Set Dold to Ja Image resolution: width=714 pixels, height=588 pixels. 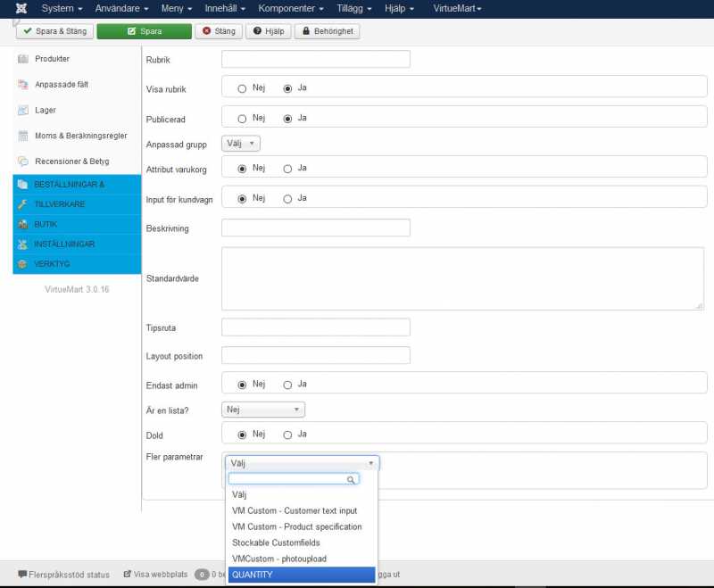287,435
